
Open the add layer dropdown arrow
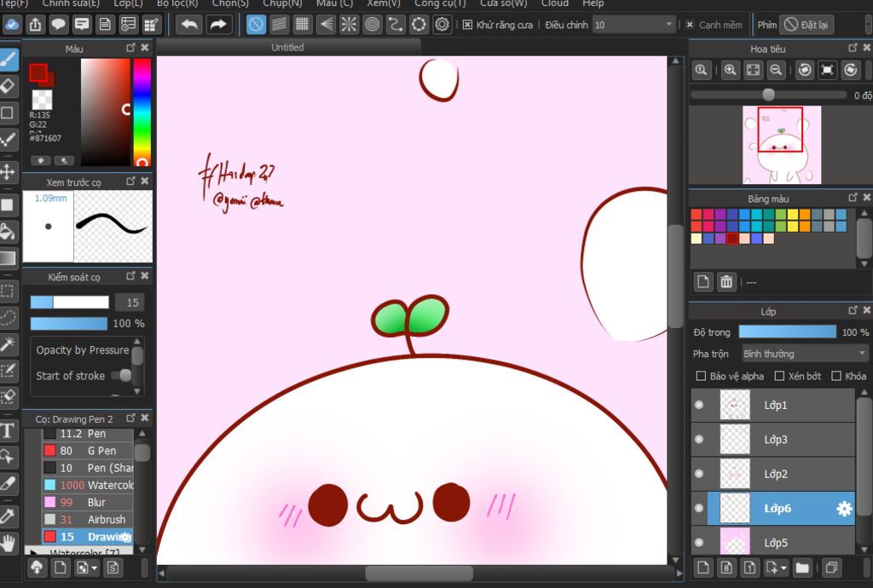783,568
